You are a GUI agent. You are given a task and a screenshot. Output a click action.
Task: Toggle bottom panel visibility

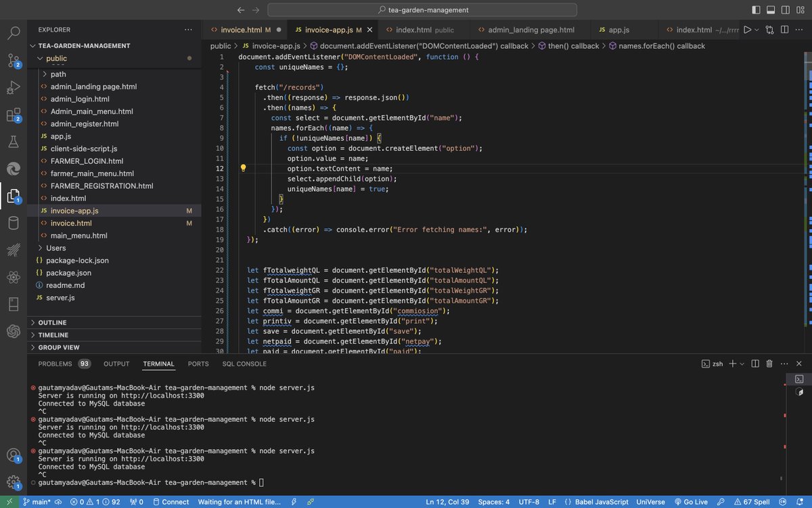click(x=771, y=10)
